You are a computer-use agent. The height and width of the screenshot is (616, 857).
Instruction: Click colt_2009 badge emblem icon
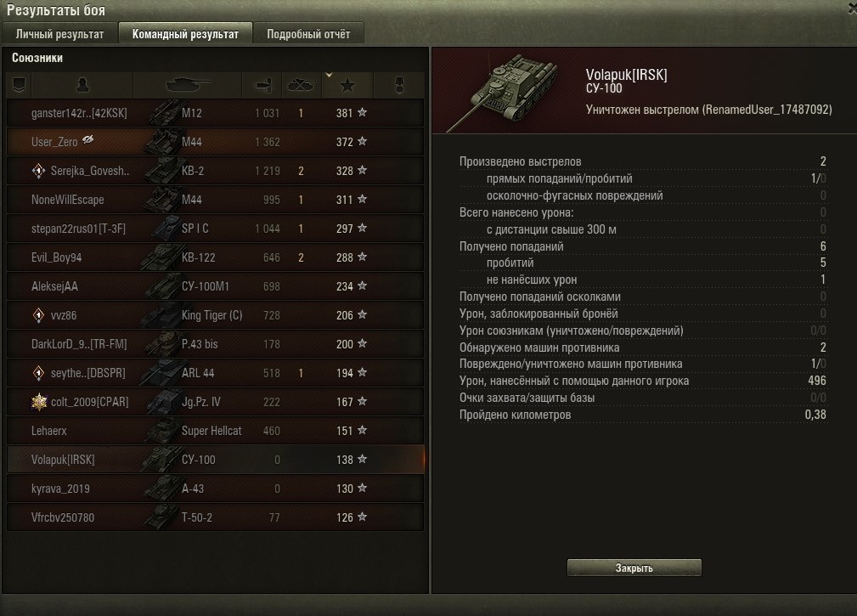[39, 402]
